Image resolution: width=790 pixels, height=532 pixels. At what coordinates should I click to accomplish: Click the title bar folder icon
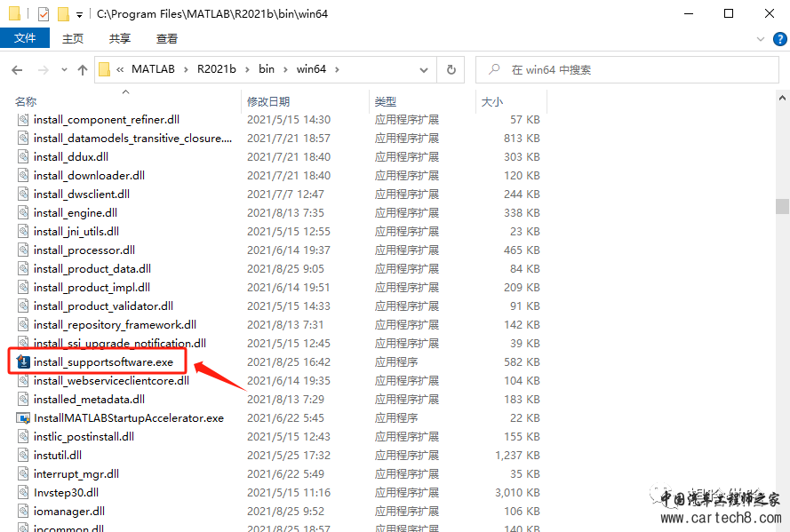[14, 13]
